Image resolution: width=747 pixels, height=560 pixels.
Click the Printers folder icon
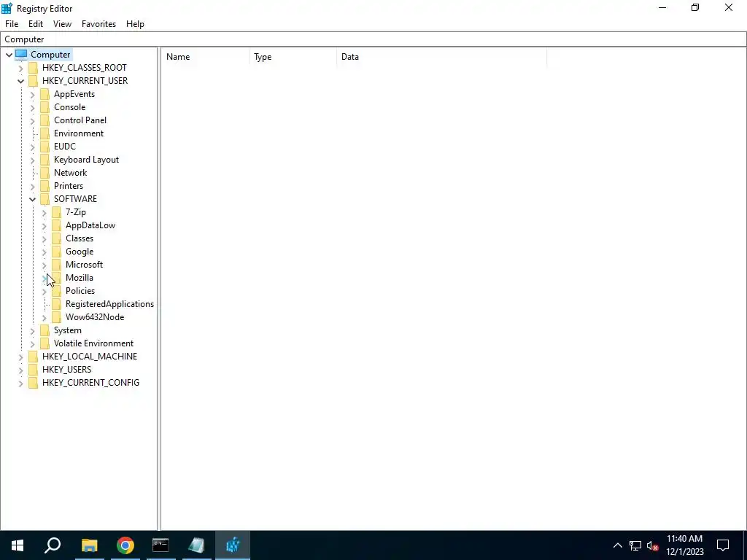coord(44,186)
